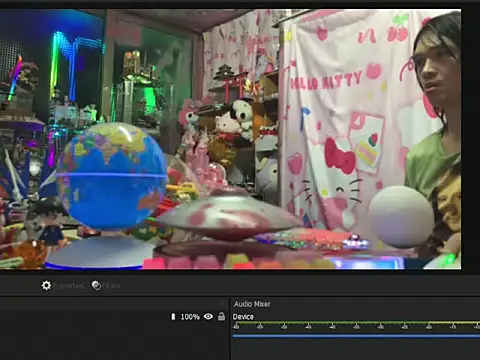The height and width of the screenshot is (360, 480).
Task: Click the Properties text label
Action: pyautogui.click(x=69, y=286)
